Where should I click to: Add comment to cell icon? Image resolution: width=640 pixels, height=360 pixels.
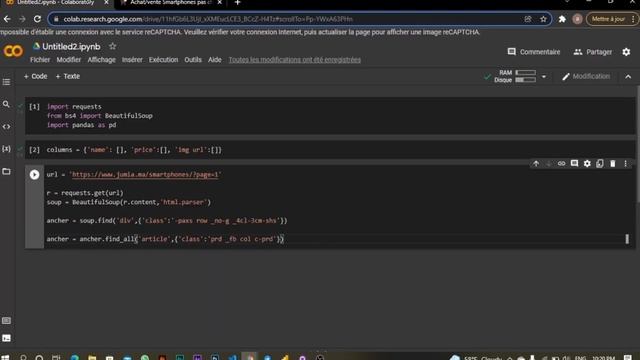tap(574, 164)
